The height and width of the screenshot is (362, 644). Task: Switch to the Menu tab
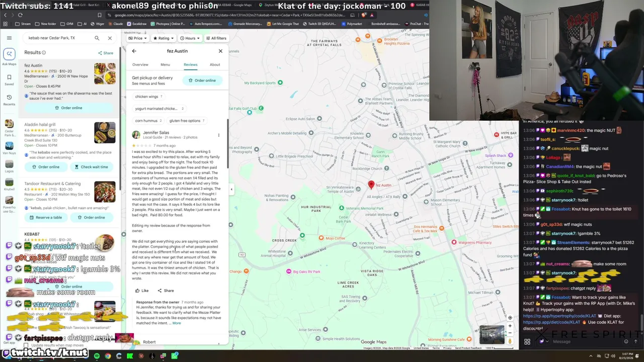click(x=165, y=65)
